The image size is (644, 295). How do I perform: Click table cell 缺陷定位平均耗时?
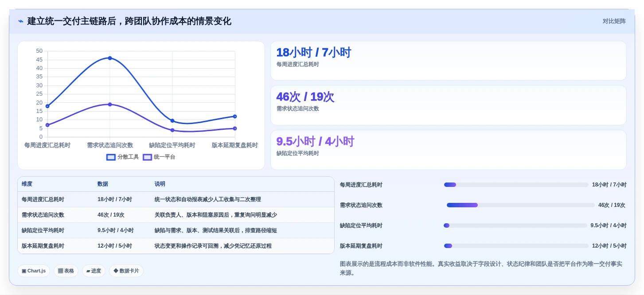pos(43,231)
